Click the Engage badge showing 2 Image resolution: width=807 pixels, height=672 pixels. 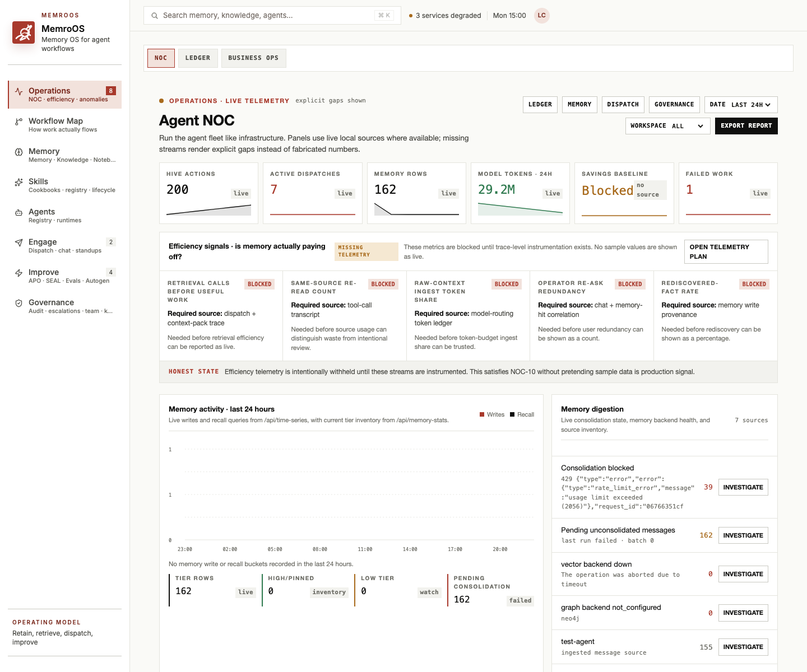111,242
